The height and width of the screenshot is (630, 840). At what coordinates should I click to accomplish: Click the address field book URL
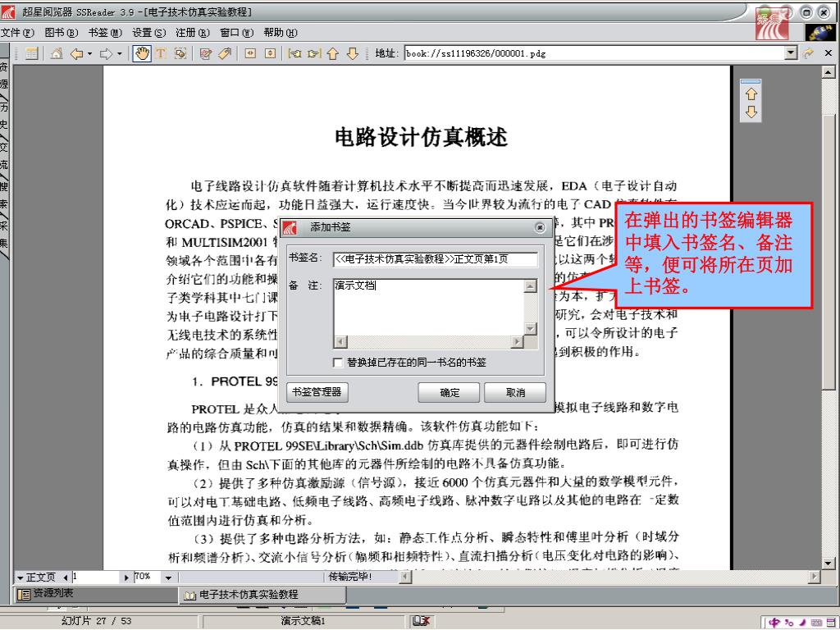pyautogui.click(x=594, y=53)
